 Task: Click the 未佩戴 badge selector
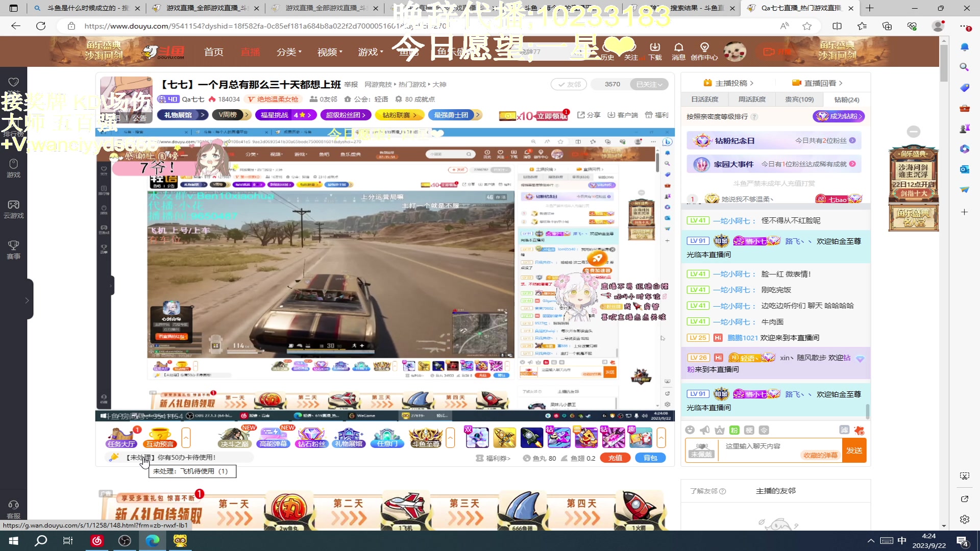tap(701, 450)
